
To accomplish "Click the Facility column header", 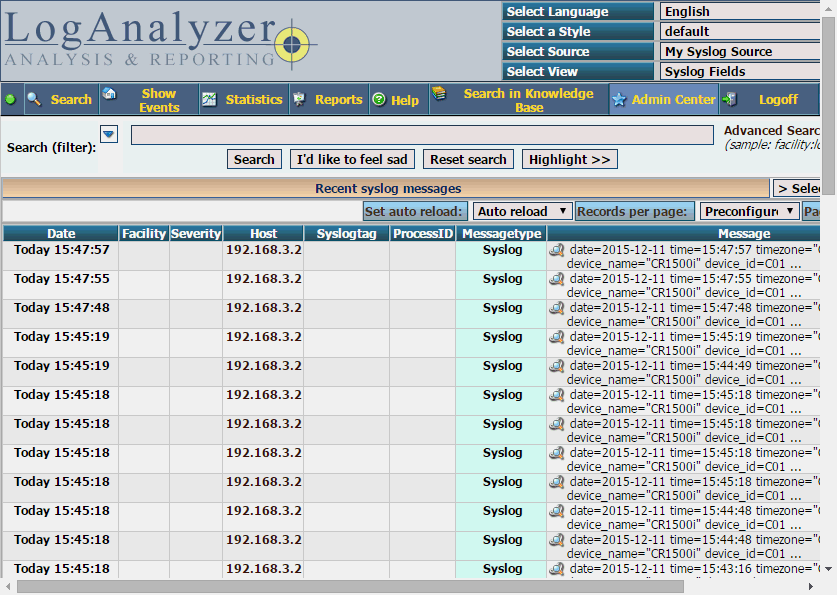I will click(x=144, y=233).
